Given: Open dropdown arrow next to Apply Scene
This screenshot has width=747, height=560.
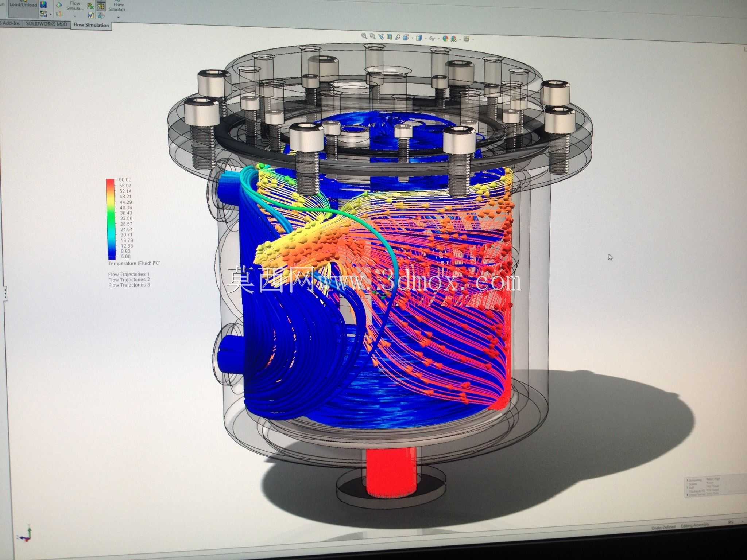Looking at the screenshot, I should tap(460, 39).
